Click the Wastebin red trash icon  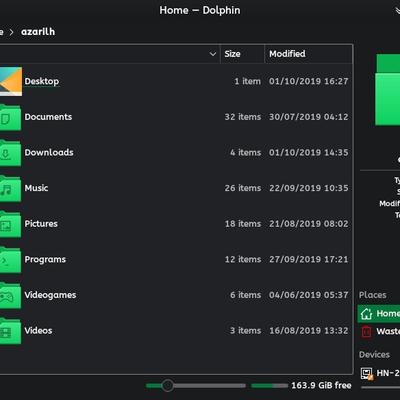point(366,332)
